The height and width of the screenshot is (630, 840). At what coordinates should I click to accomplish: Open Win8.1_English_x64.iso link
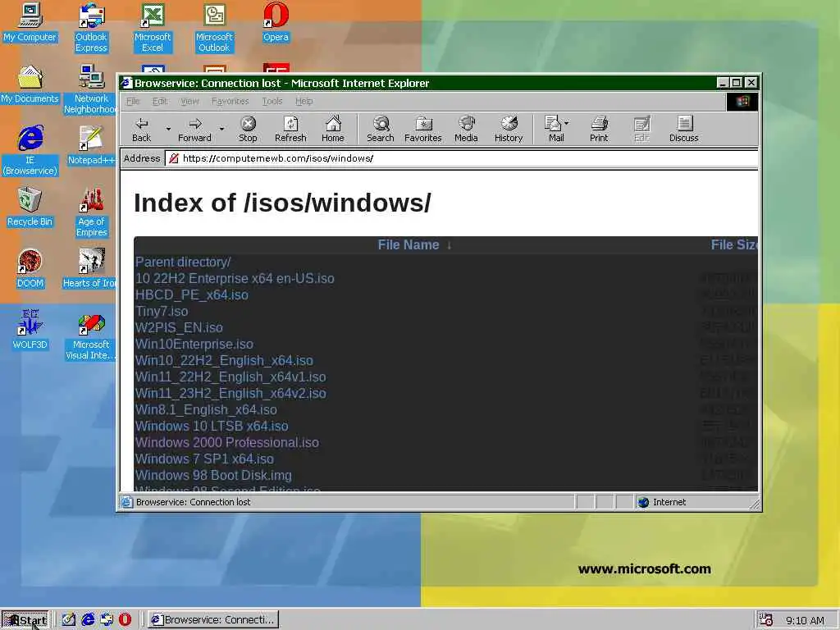(206, 410)
